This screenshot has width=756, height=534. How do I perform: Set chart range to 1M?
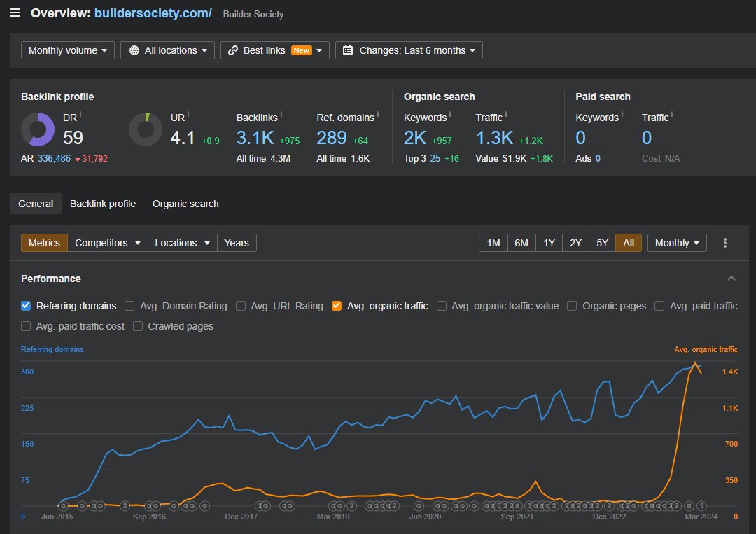[x=493, y=243]
